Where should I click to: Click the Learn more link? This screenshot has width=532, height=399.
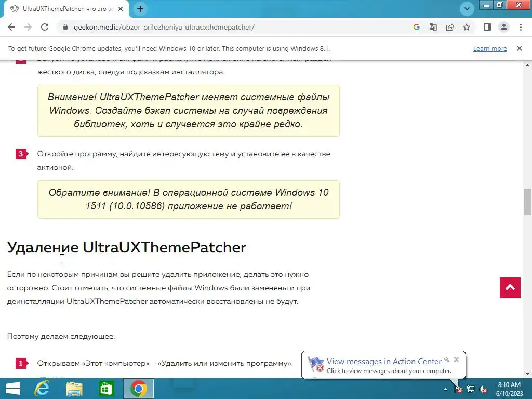490,48
